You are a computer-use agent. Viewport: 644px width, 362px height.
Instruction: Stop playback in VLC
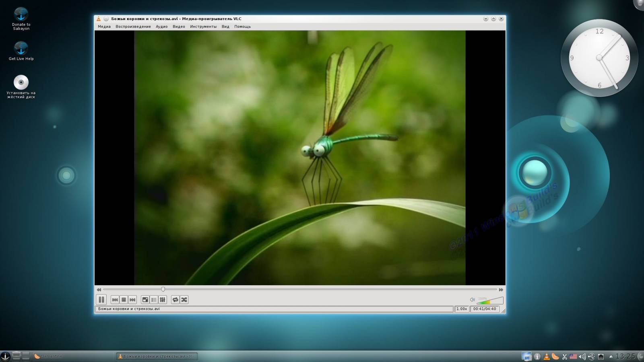(x=124, y=300)
